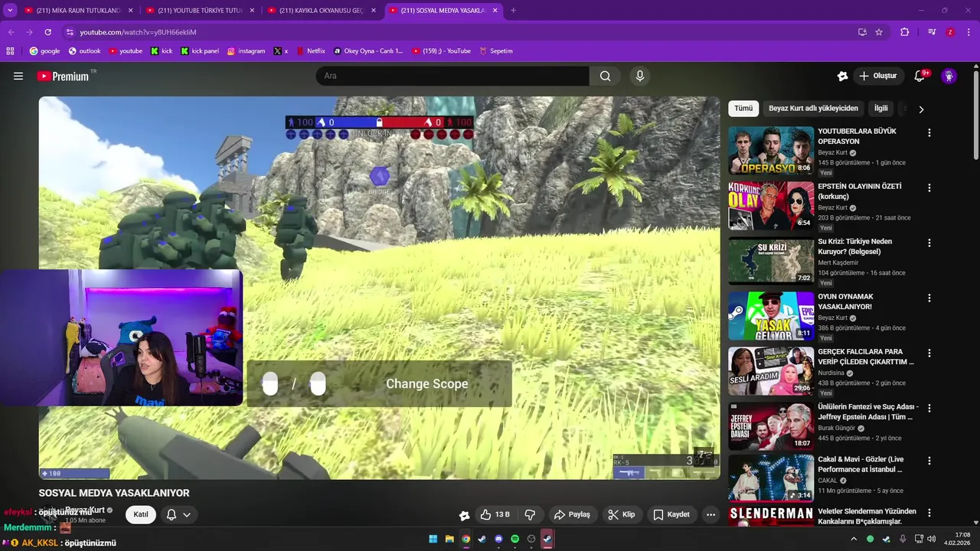Open Chrome profile Z icon

click(950, 32)
